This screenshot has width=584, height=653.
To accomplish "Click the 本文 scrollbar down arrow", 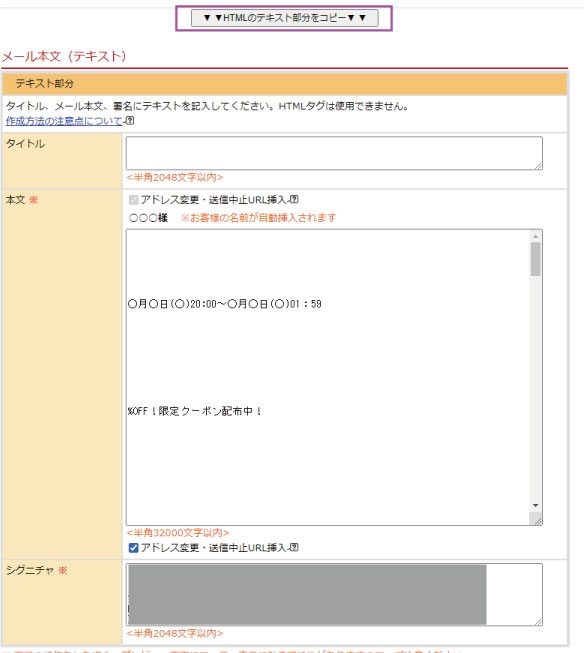I will tap(535, 505).
